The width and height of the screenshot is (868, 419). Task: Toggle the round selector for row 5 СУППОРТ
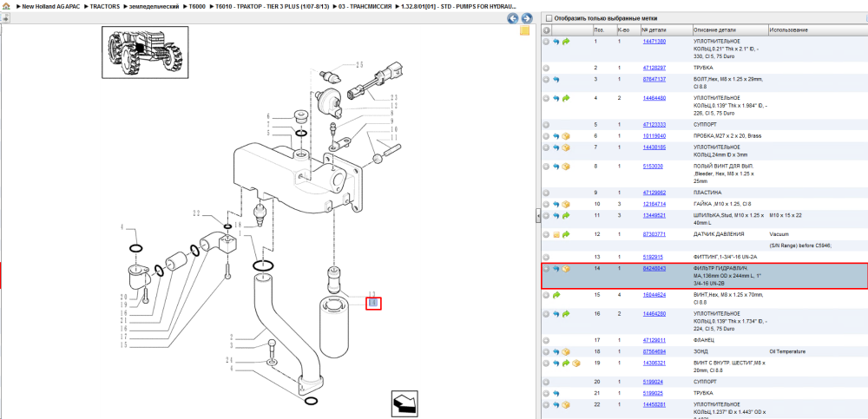546,125
